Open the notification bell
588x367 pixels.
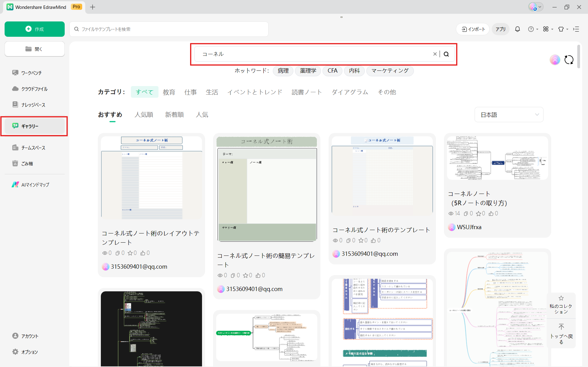point(517,29)
